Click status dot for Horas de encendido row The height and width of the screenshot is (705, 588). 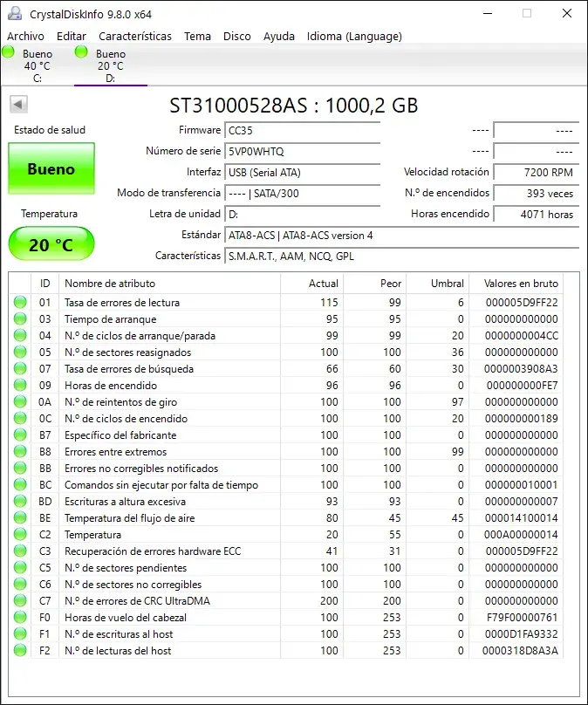[x=20, y=386]
